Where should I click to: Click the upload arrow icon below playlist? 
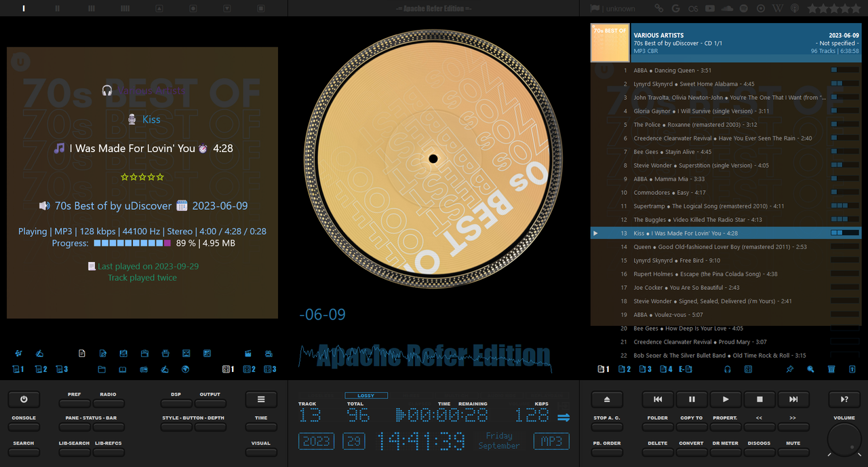852,369
